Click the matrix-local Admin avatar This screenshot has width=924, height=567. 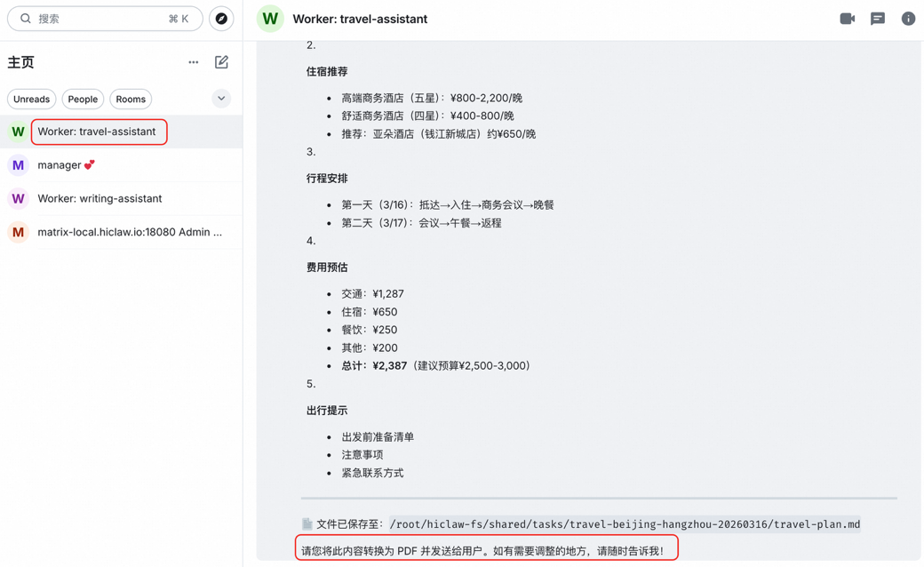click(x=19, y=232)
